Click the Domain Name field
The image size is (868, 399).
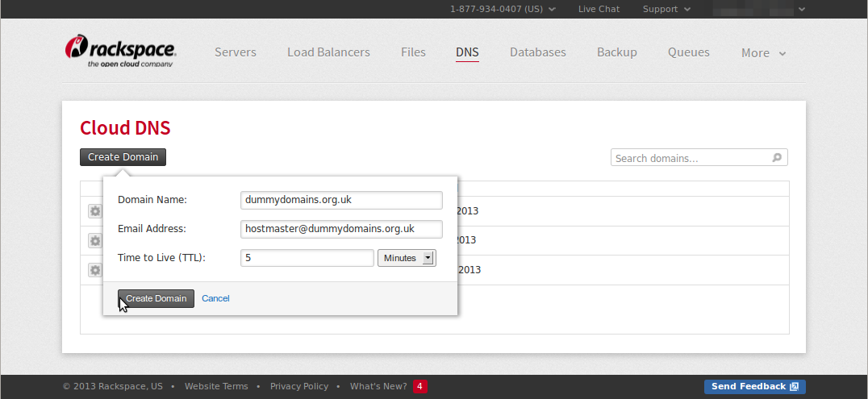341,200
